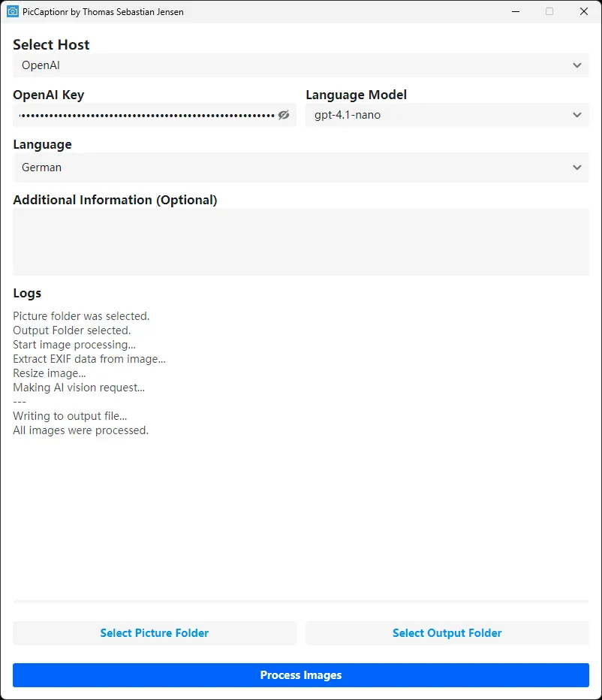This screenshot has height=700, width=602.
Task: Minimize the PicCaptionr window
Action: click(516, 12)
